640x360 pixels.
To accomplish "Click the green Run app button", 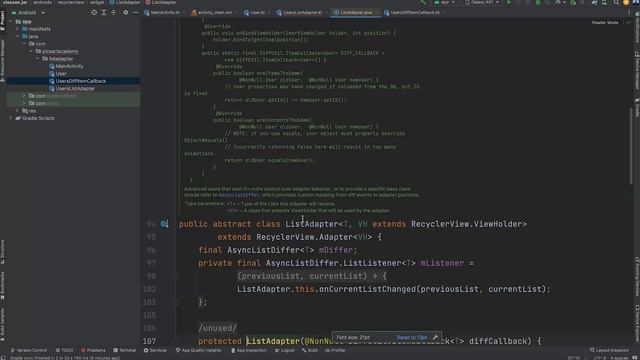I will coord(509,2).
